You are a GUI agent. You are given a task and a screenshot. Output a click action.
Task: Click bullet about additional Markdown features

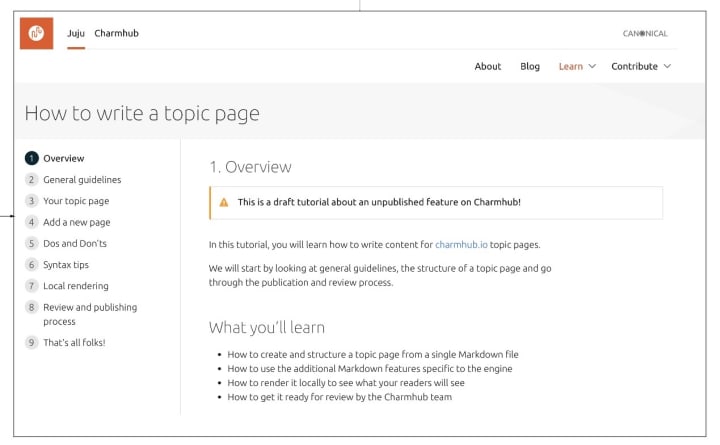(x=370, y=368)
